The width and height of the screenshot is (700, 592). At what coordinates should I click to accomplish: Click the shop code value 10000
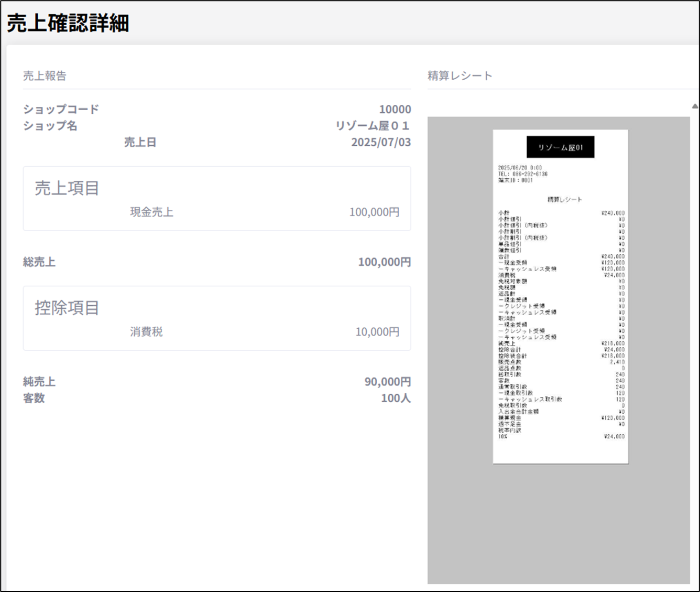[395, 110]
